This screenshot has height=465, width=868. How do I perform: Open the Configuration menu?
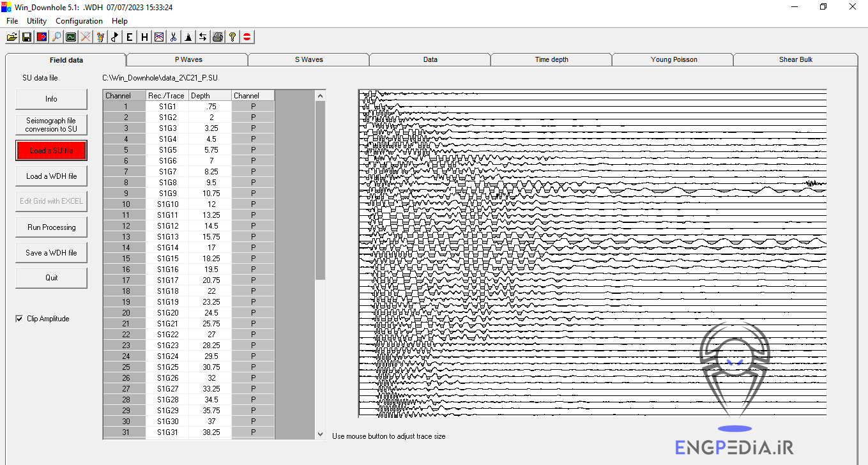[79, 21]
